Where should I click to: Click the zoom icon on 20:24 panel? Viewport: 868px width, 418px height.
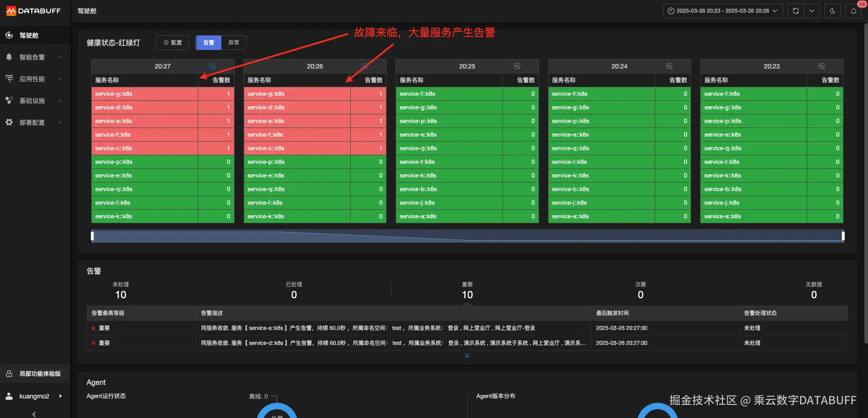(669, 66)
